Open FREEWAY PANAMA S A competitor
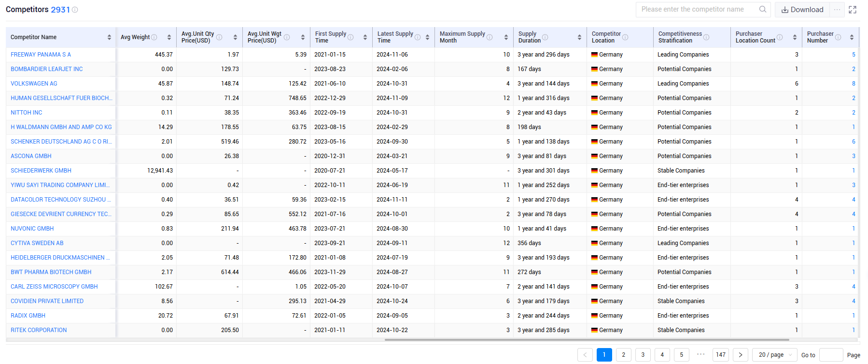Viewport: 868px width, 364px height. 41,55
